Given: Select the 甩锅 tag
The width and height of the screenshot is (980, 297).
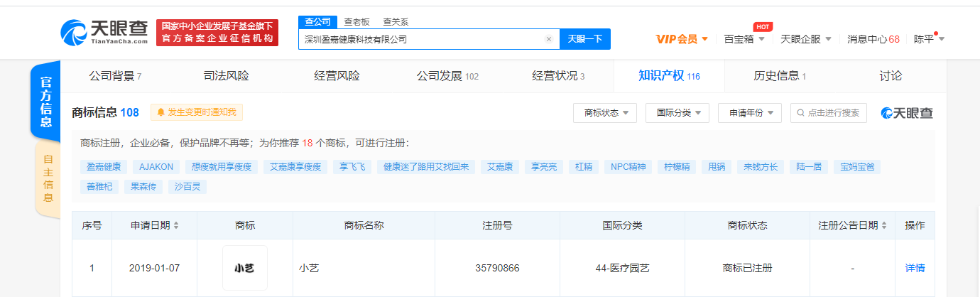Looking at the screenshot, I should [715, 167].
